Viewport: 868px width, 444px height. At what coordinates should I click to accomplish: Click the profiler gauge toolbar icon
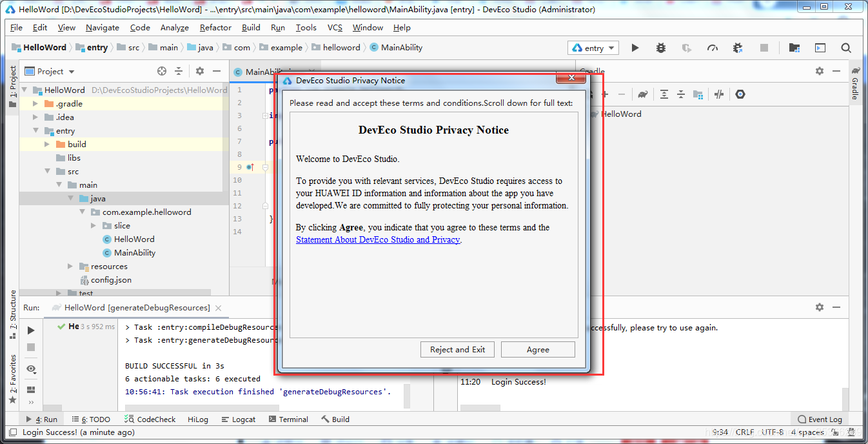[713, 48]
